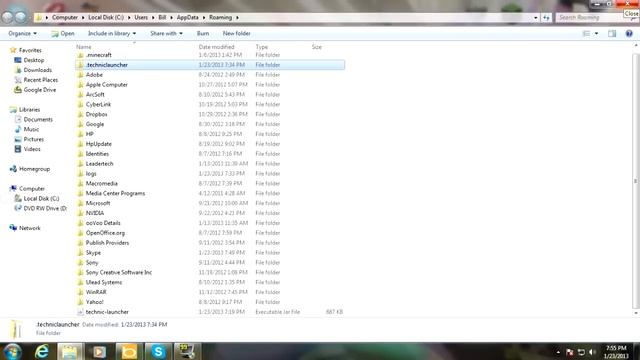Open Local Disk (C:) in navigation pane
This screenshot has width=640, height=360.
(37, 198)
